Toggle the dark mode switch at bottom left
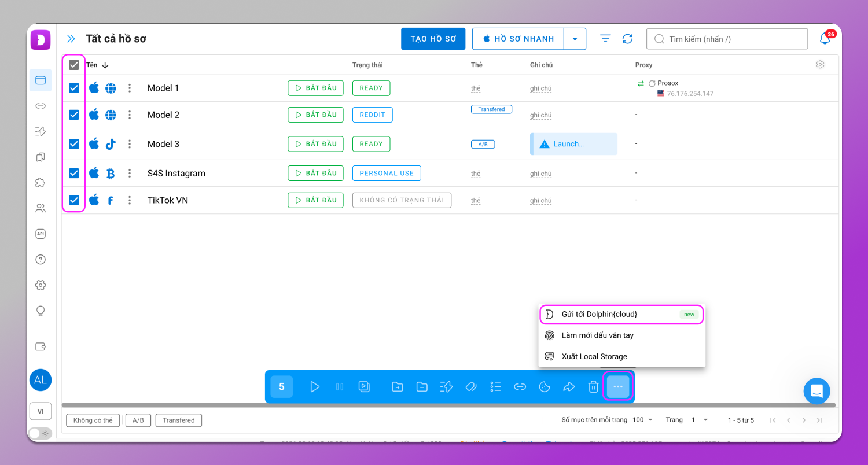This screenshot has width=868, height=465. [40, 433]
